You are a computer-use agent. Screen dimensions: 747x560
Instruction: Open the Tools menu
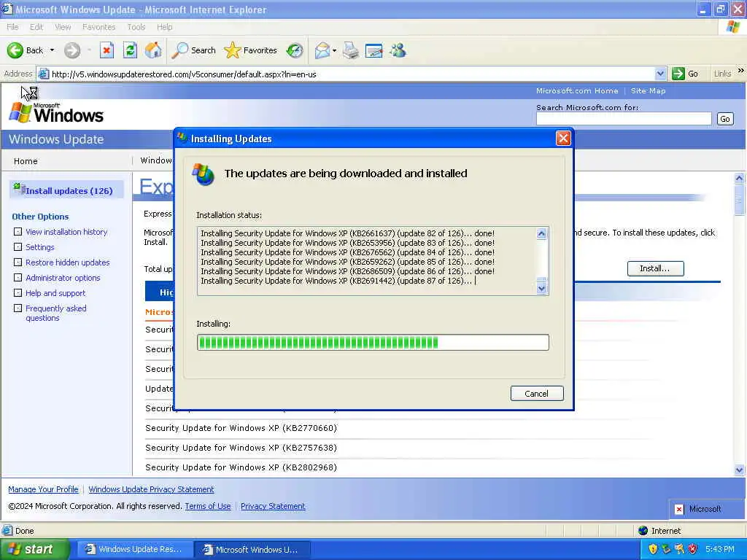tap(136, 27)
